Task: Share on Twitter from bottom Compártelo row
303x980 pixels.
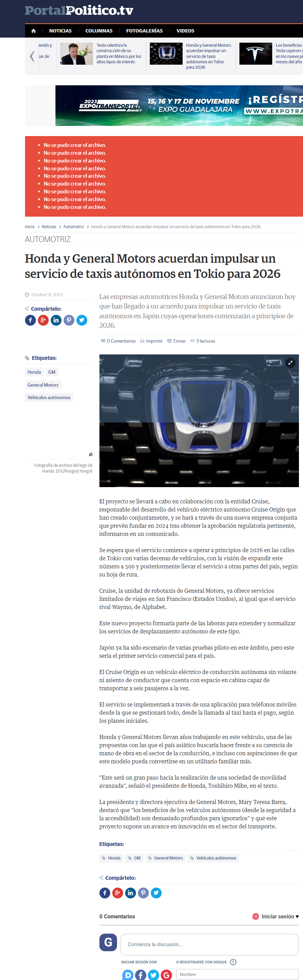Action: click(x=156, y=893)
